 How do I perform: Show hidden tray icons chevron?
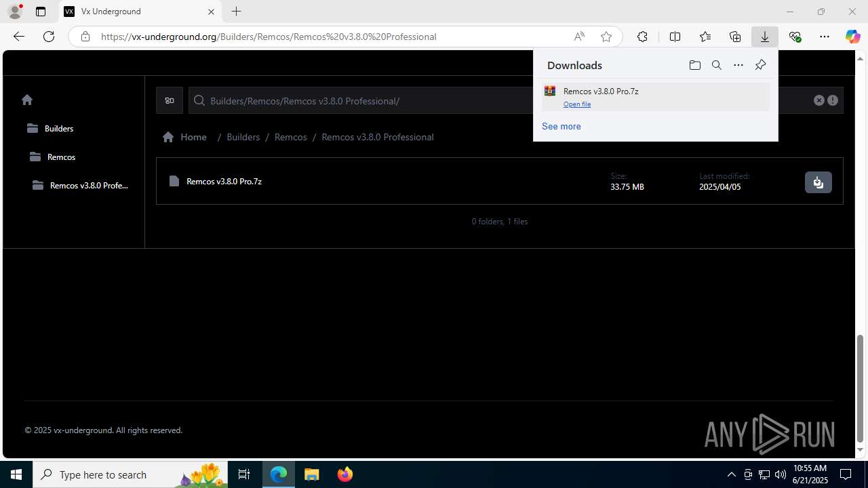pyautogui.click(x=732, y=474)
